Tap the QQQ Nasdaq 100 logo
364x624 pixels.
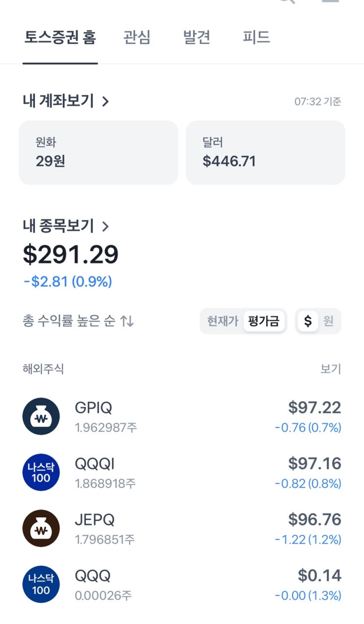click(x=41, y=584)
